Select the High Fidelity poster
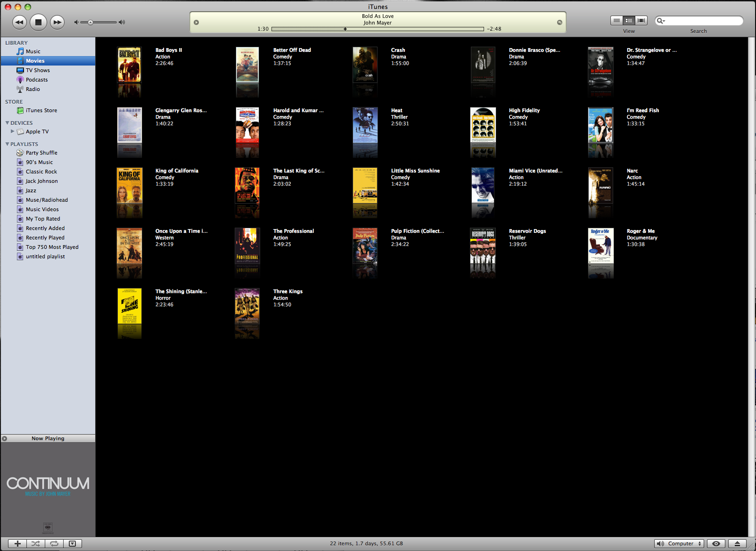The width and height of the screenshot is (756, 551). click(x=483, y=125)
